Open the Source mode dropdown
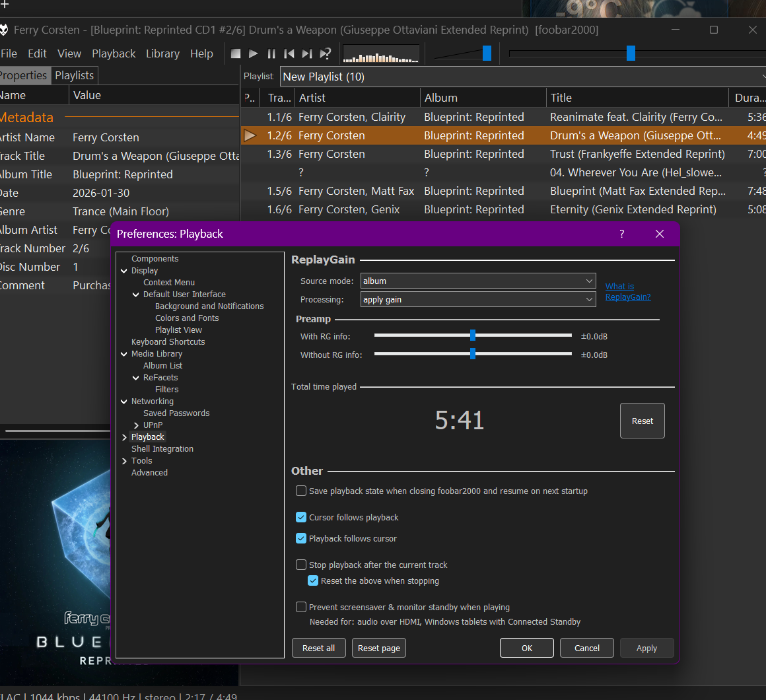This screenshot has height=700, width=766. click(x=478, y=281)
